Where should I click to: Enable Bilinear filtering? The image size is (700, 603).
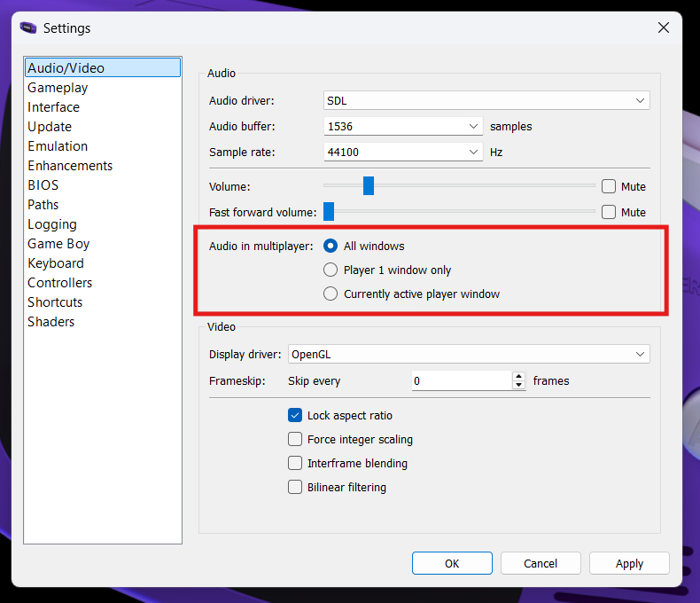point(295,488)
